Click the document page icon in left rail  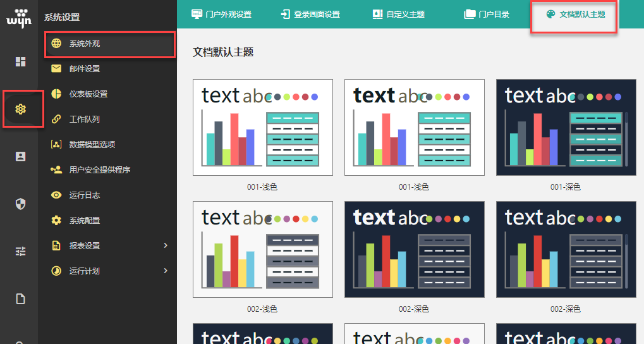(x=21, y=298)
